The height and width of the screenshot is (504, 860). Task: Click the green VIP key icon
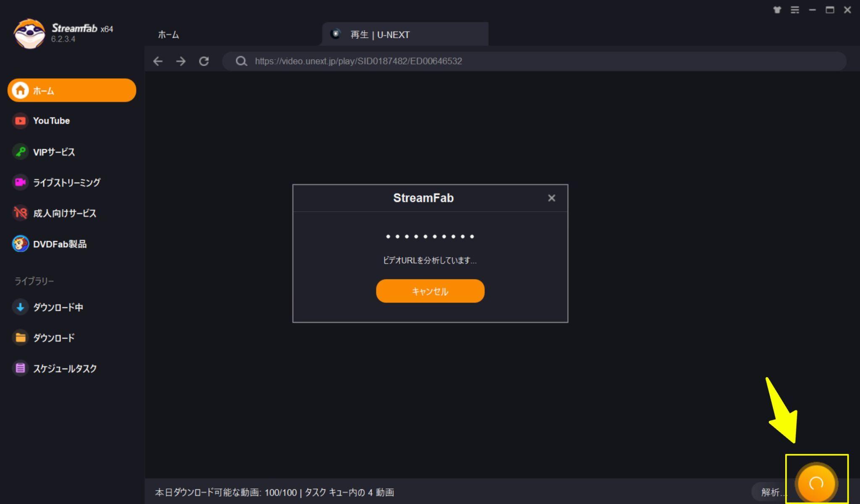click(x=20, y=151)
